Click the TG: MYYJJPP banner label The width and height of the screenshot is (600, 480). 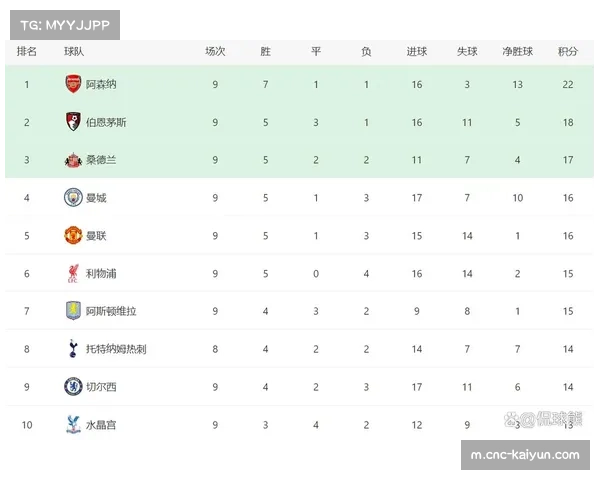coord(63,24)
